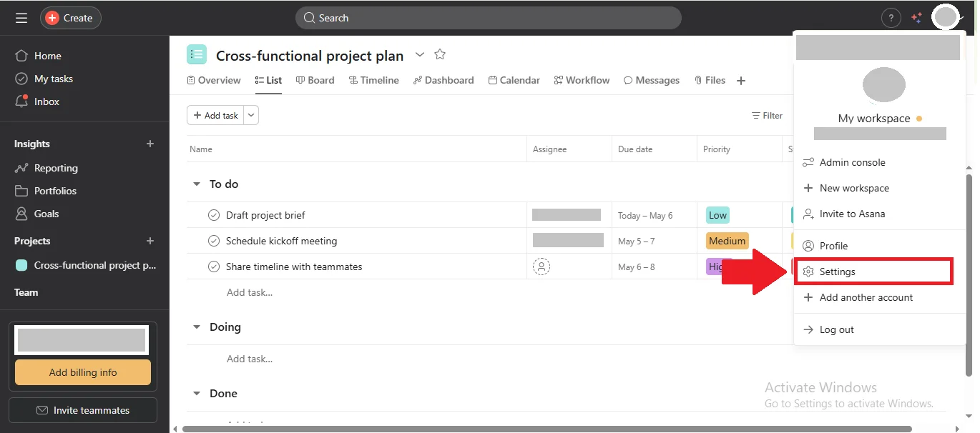The height and width of the screenshot is (433, 980).
Task: Click Medium priority tag
Action: 727,241
